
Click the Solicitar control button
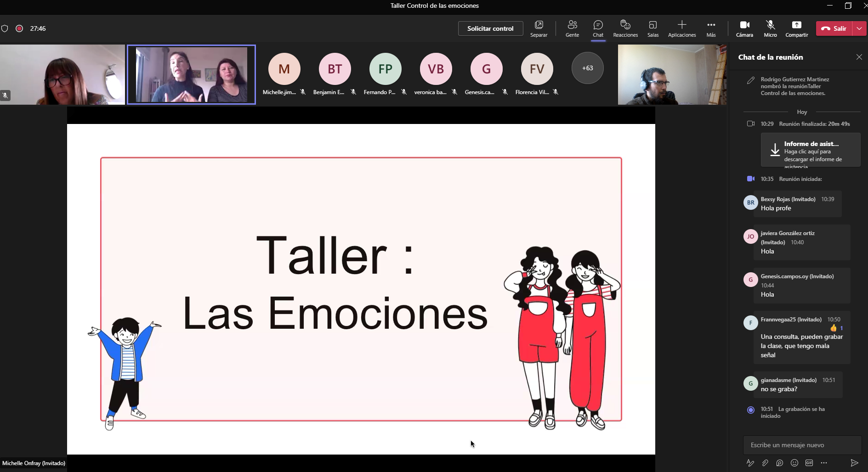click(490, 28)
